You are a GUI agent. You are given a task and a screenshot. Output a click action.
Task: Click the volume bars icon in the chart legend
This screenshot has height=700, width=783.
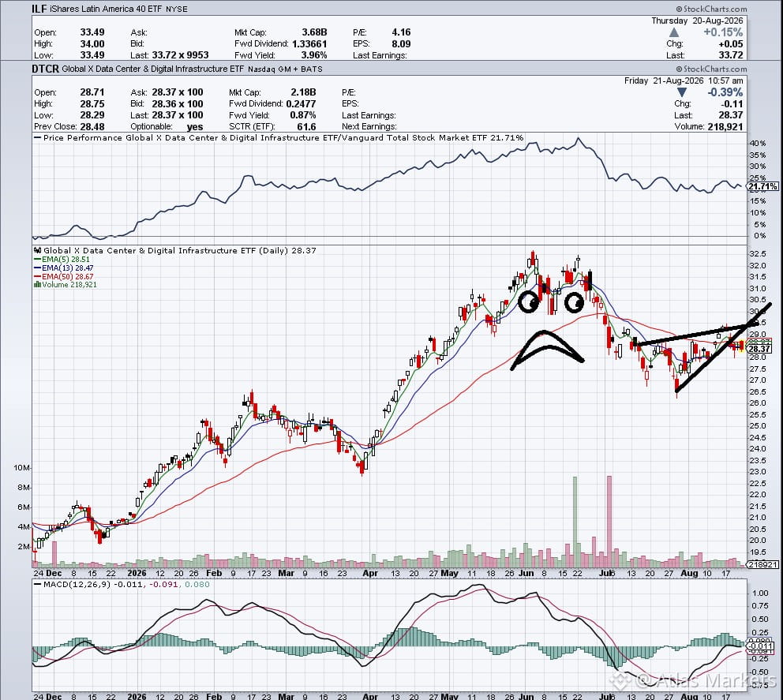coord(37,285)
